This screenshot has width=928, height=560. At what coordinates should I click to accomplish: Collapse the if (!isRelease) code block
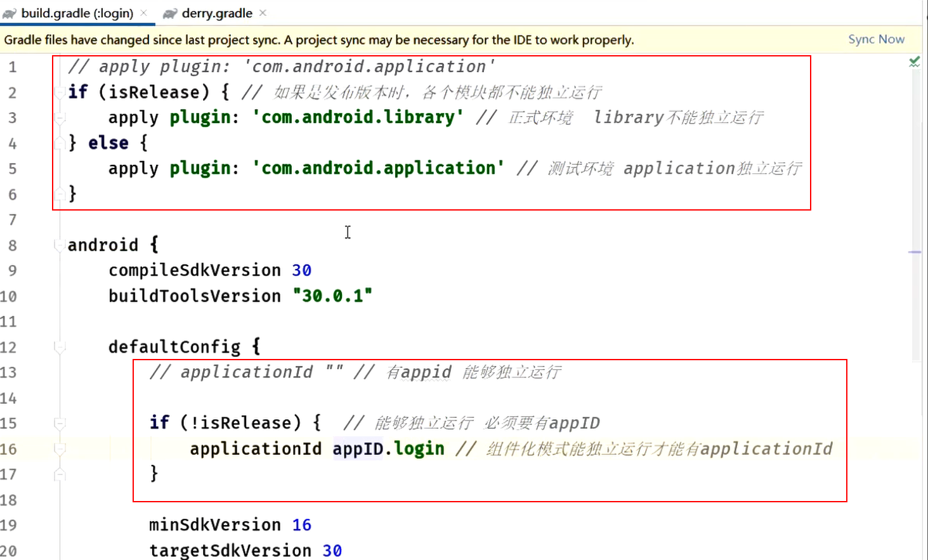point(59,422)
